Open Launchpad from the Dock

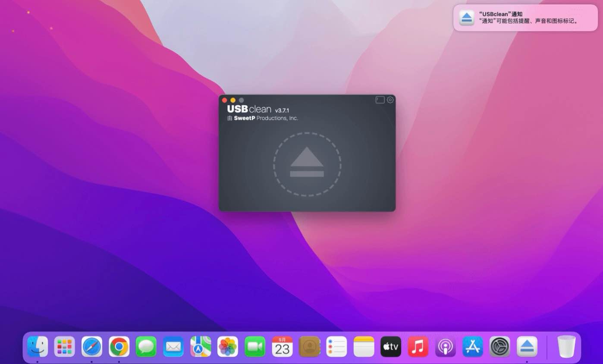click(x=65, y=347)
